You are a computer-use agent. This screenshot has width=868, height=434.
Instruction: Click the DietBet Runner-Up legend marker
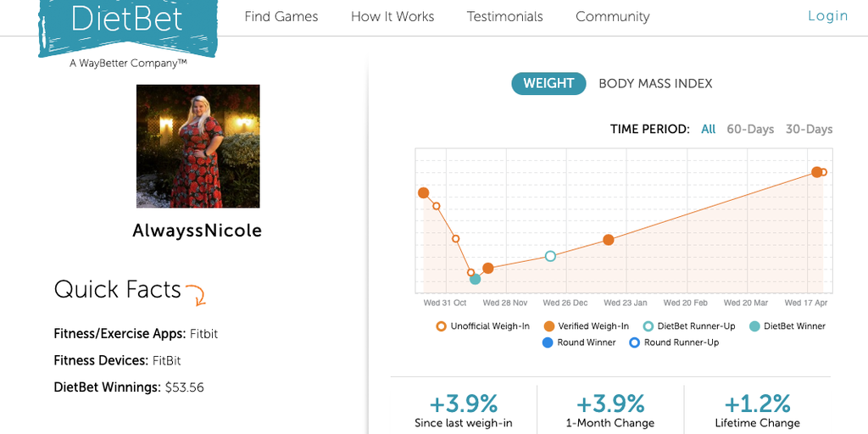click(x=648, y=326)
